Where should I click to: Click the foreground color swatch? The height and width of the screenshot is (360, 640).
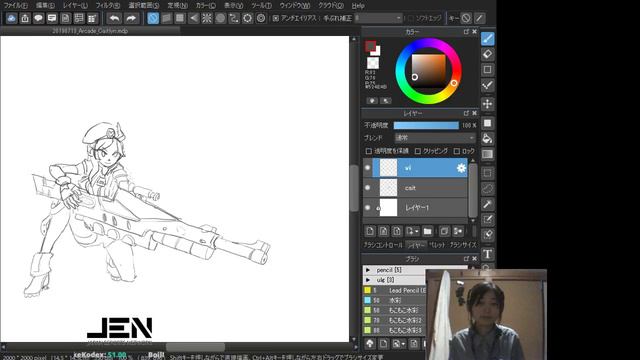click(x=370, y=46)
